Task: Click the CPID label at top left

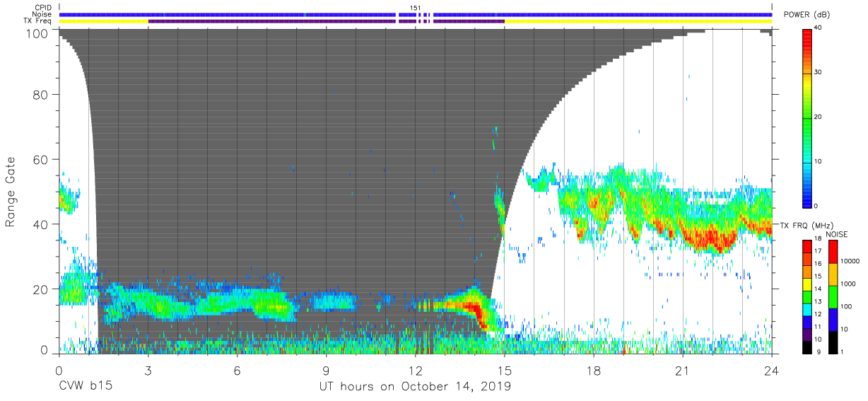Action: [42, 8]
